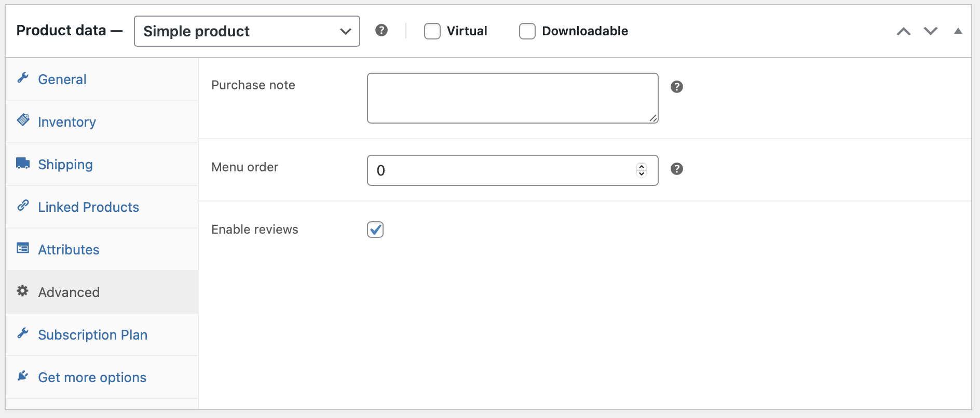Collapse the Product data panel
The height and width of the screenshot is (418, 980).
(958, 31)
